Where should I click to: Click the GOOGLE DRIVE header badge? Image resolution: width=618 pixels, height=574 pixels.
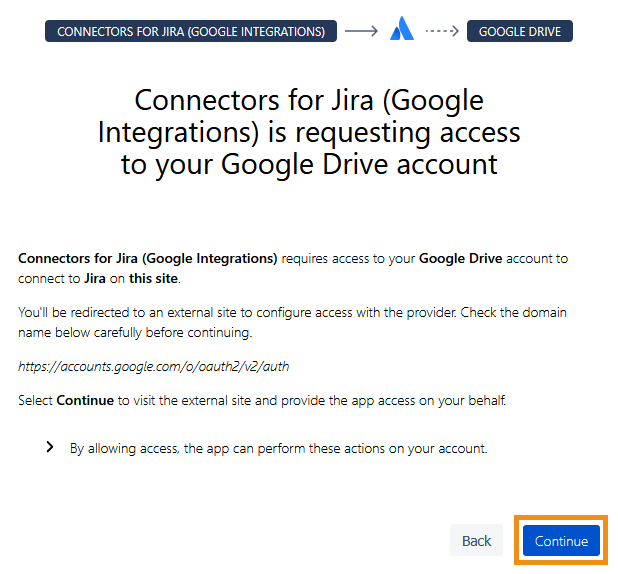coord(519,31)
